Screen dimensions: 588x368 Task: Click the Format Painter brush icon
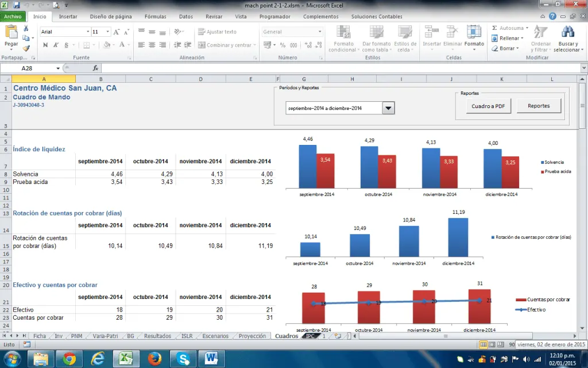pyautogui.click(x=26, y=48)
